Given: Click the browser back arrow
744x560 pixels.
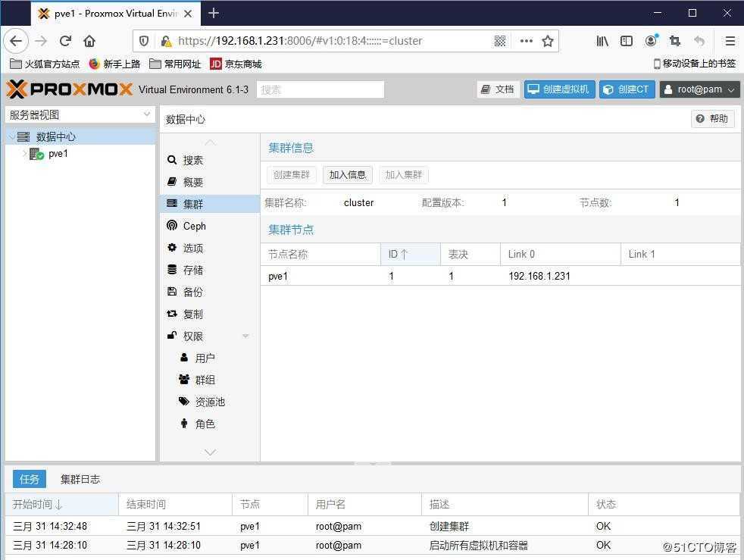Looking at the screenshot, I should [16, 41].
